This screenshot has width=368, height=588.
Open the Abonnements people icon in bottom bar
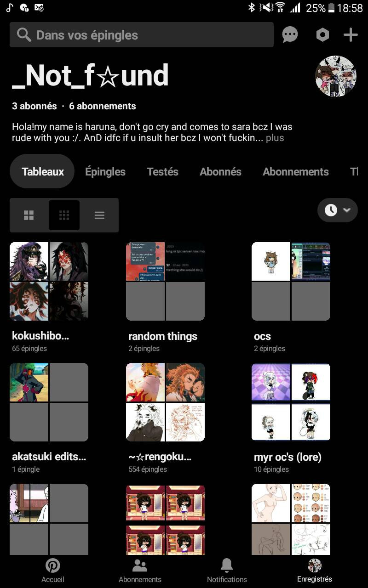coord(140,565)
